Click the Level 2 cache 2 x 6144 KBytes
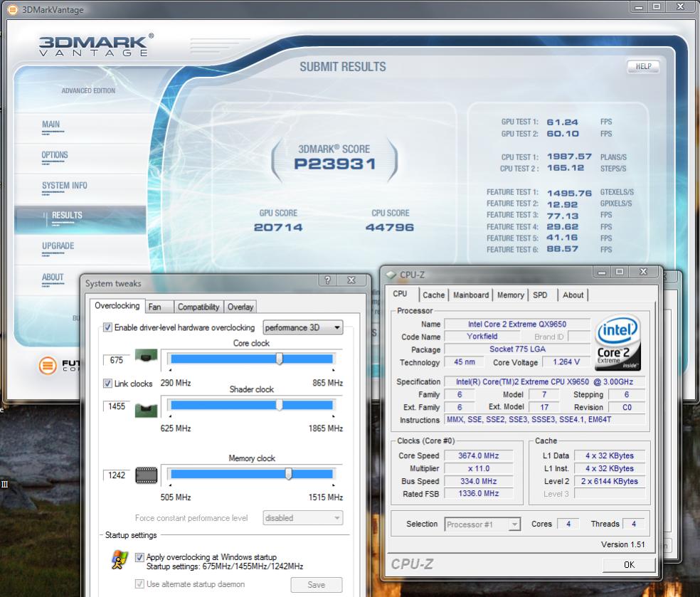Image resolution: width=700 pixels, height=597 pixels. pyautogui.click(x=610, y=481)
